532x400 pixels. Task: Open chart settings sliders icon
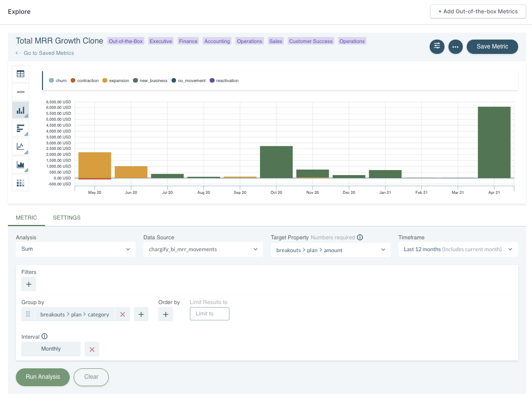[x=437, y=46]
